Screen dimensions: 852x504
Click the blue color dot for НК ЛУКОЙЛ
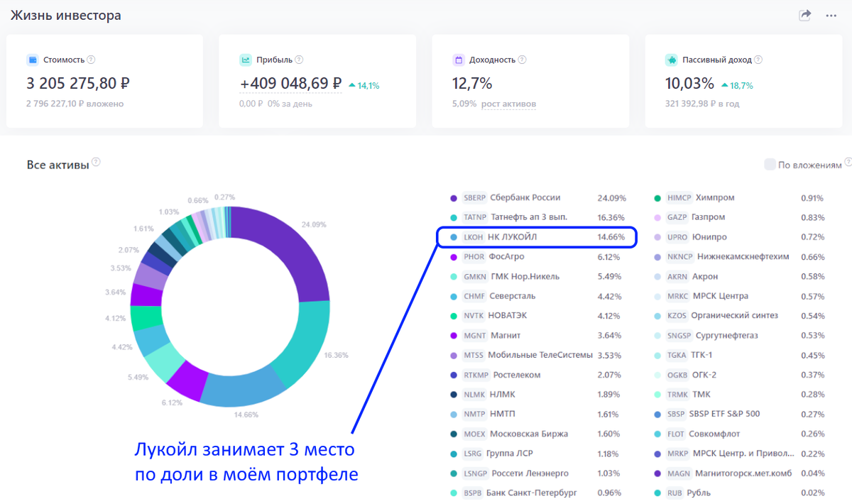(454, 237)
